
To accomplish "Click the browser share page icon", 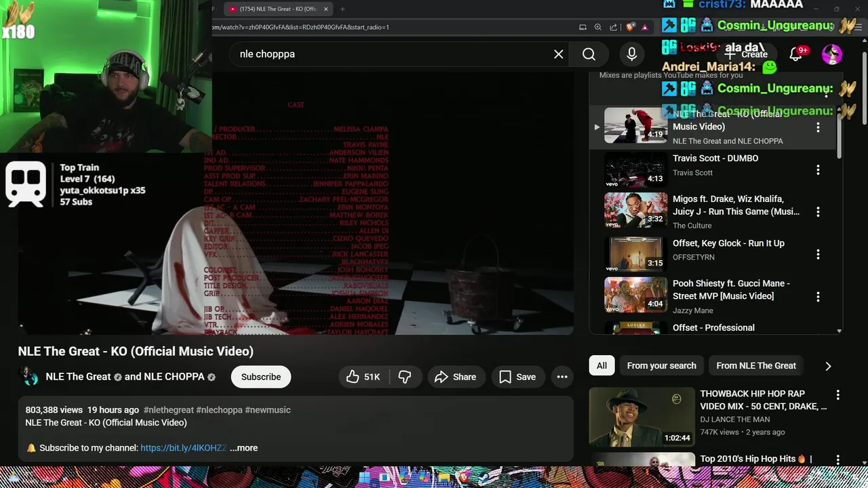I will (613, 27).
